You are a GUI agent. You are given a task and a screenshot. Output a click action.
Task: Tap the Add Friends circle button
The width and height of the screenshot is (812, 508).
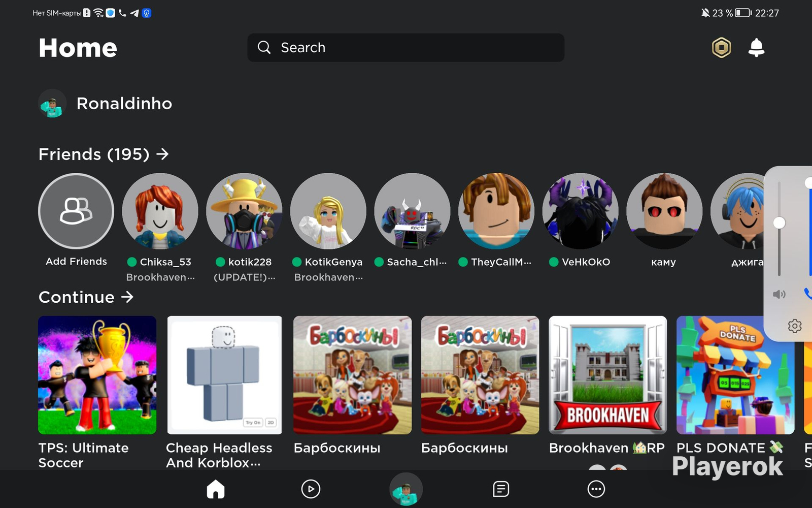pyautogui.click(x=76, y=211)
